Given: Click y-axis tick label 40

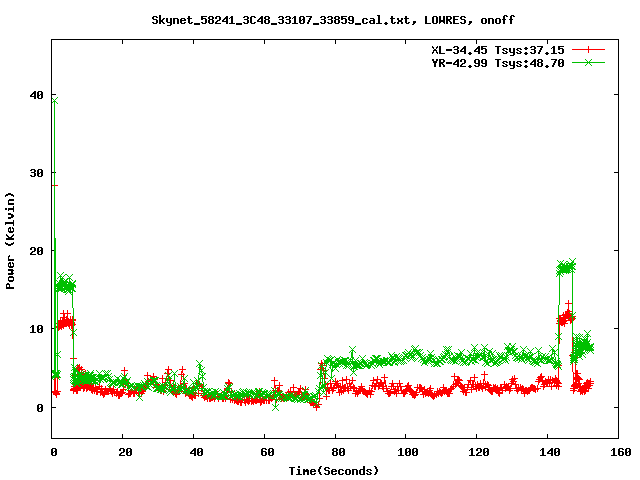Looking at the screenshot, I should tap(36, 95).
